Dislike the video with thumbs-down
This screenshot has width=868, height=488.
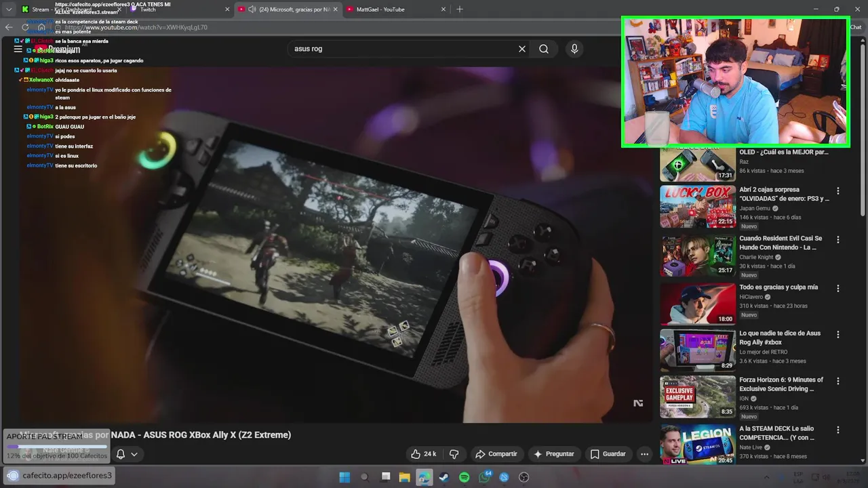coord(454,454)
